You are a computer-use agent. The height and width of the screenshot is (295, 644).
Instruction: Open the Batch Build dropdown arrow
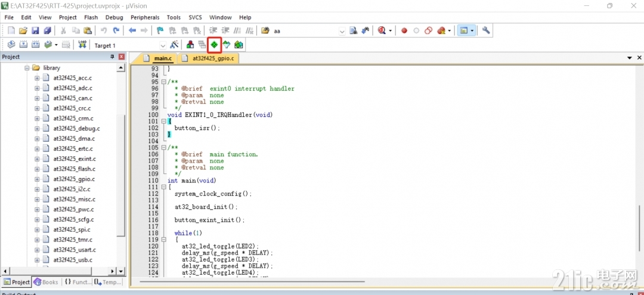click(x=56, y=45)
